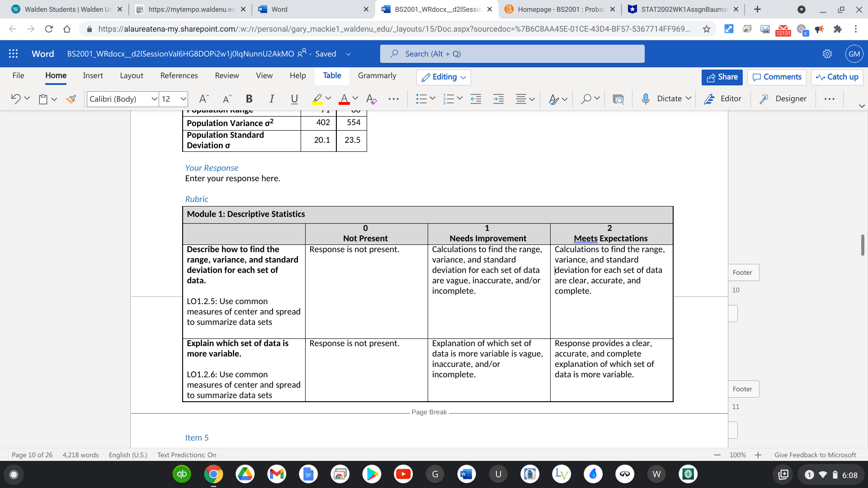This screenshot has width=868, height=488.
Task: Open the References ribbon tab
Action: (179, 75)
